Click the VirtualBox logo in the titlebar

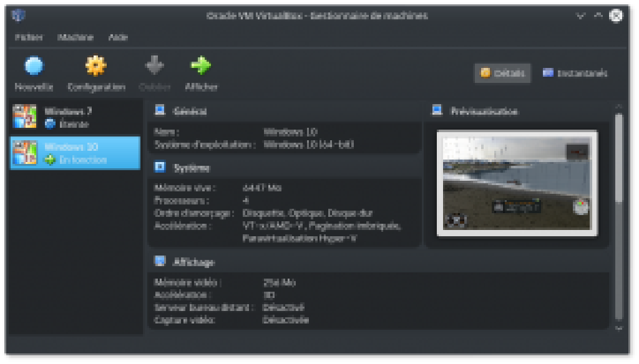[17, 14]
